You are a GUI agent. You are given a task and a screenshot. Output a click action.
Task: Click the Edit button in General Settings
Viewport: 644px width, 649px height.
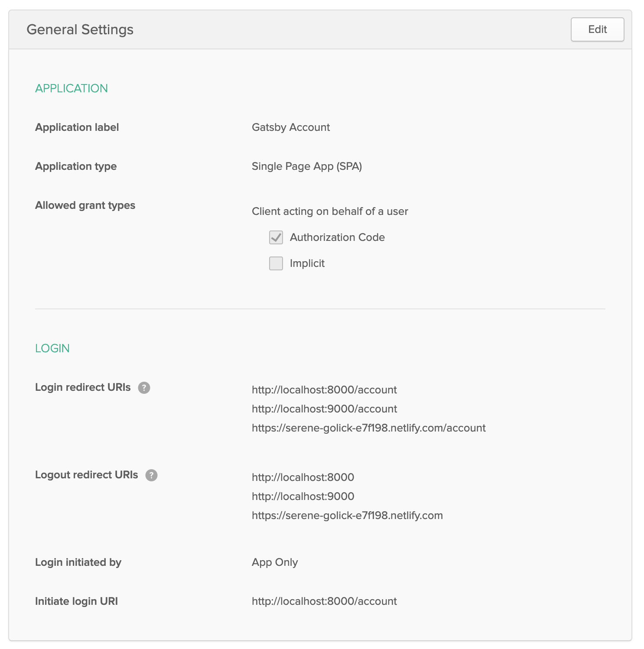(x=597, y=29)
